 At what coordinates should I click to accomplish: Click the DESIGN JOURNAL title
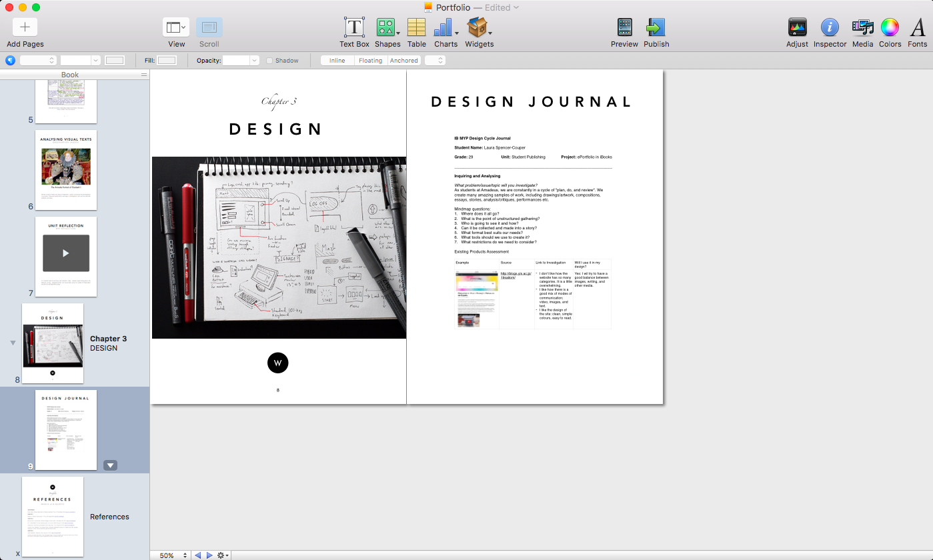tap(532, 102)
